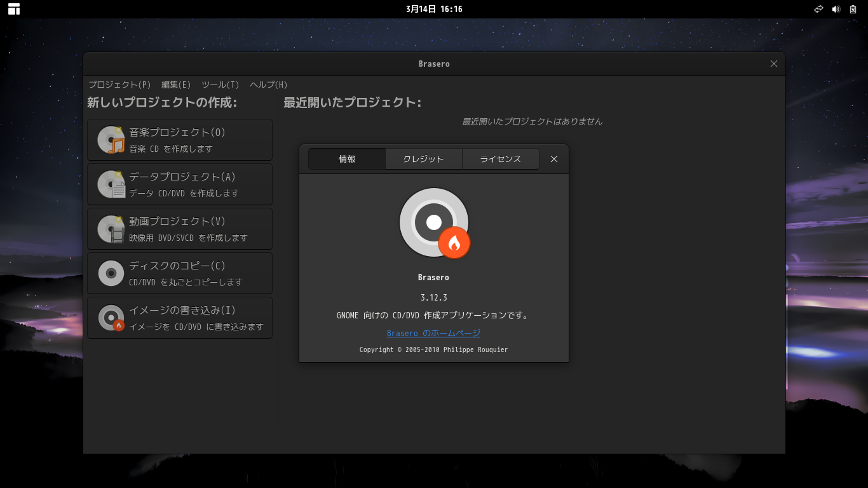The width and height of the screenshot is (868, 488).
Task: Visit the Brasero のホームページ link
Action: [434, 333]
